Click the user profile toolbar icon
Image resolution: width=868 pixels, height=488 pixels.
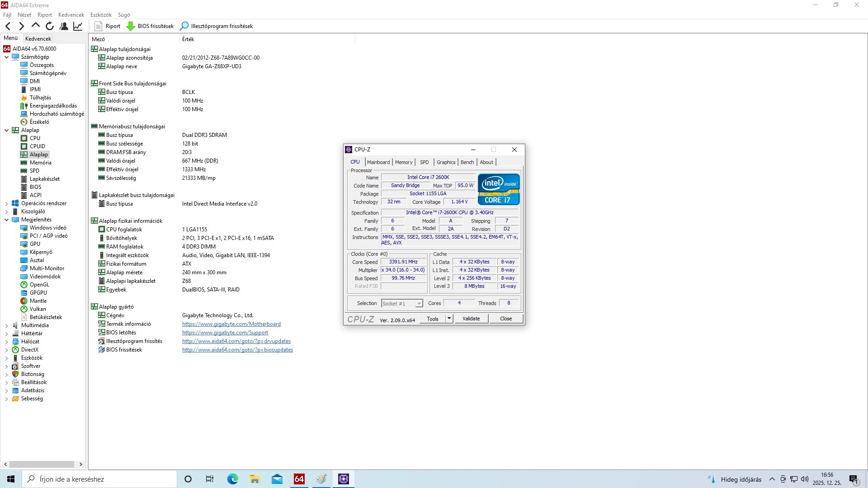pos(64,26)
